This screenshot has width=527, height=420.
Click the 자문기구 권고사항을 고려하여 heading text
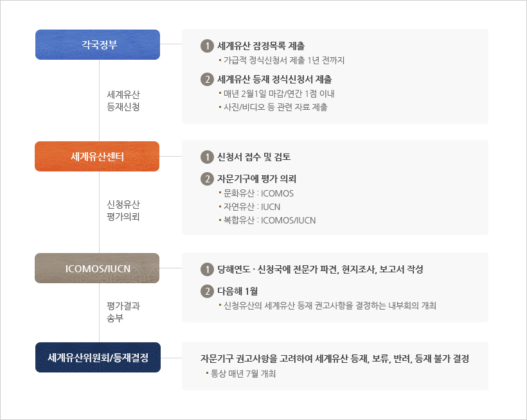334,358
